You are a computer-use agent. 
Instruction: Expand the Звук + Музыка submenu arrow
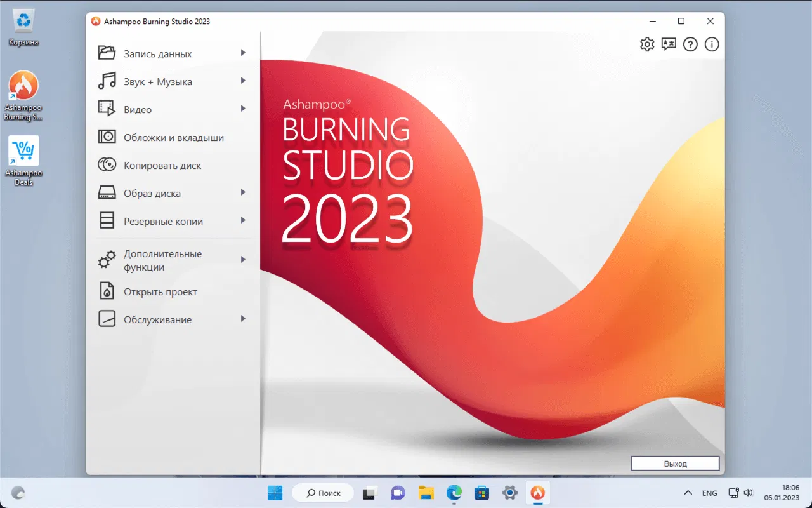click(243, 81)
